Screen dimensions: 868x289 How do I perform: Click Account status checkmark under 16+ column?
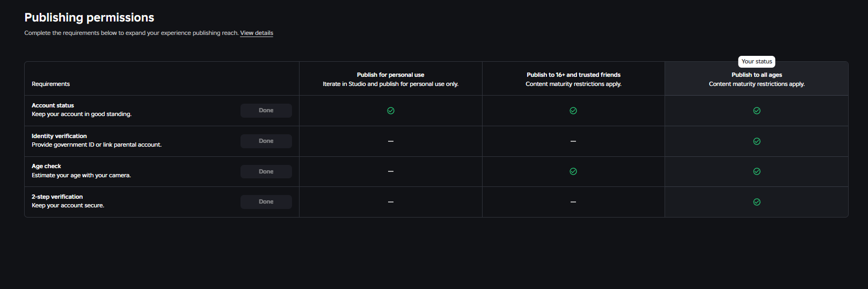point(573,111)
